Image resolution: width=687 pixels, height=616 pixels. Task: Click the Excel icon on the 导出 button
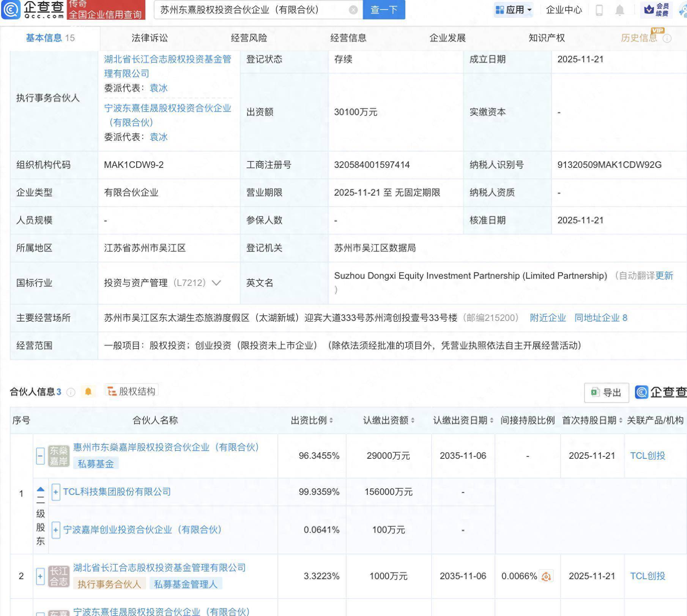[x=595, y=392]
